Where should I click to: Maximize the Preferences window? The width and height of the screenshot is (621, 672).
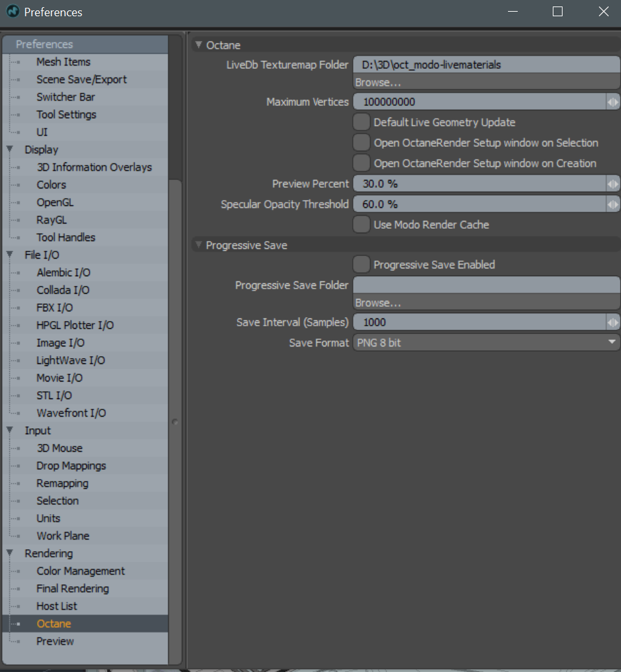[x=557, y=12]
